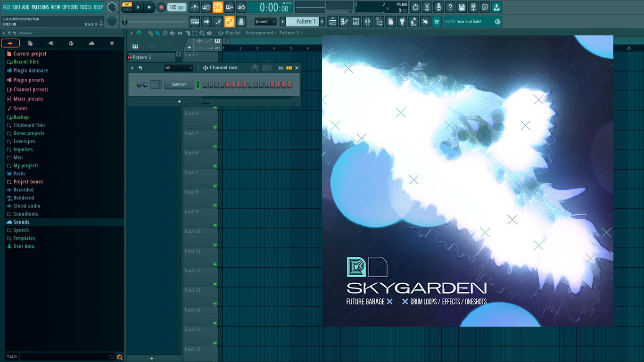644x362 pixels.
Task: Open the ADD menu
Action: 26,7
